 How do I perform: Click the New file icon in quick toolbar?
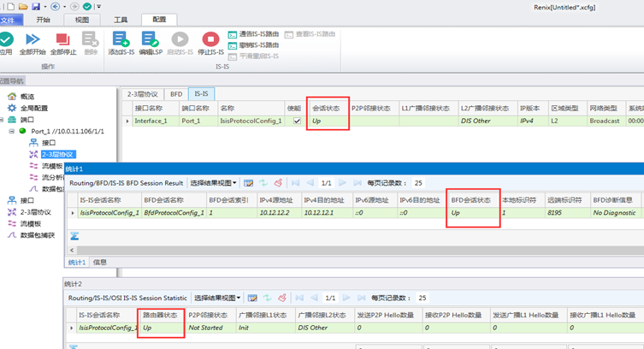click(x=10, y=7)
